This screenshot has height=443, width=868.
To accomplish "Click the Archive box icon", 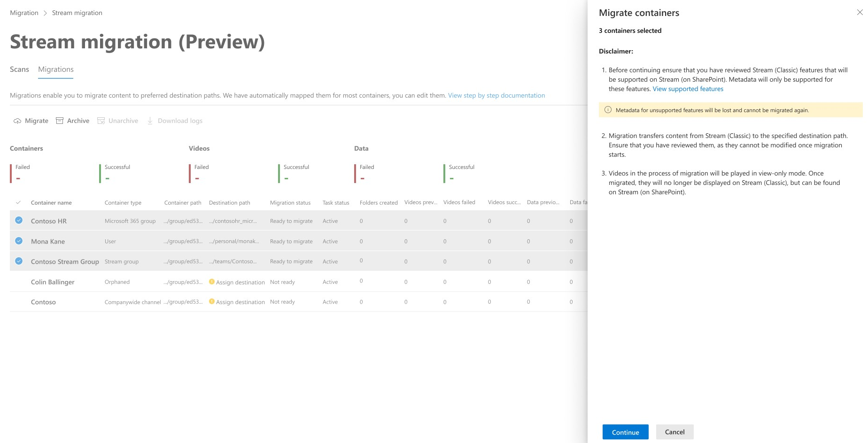I will point(60,121).
